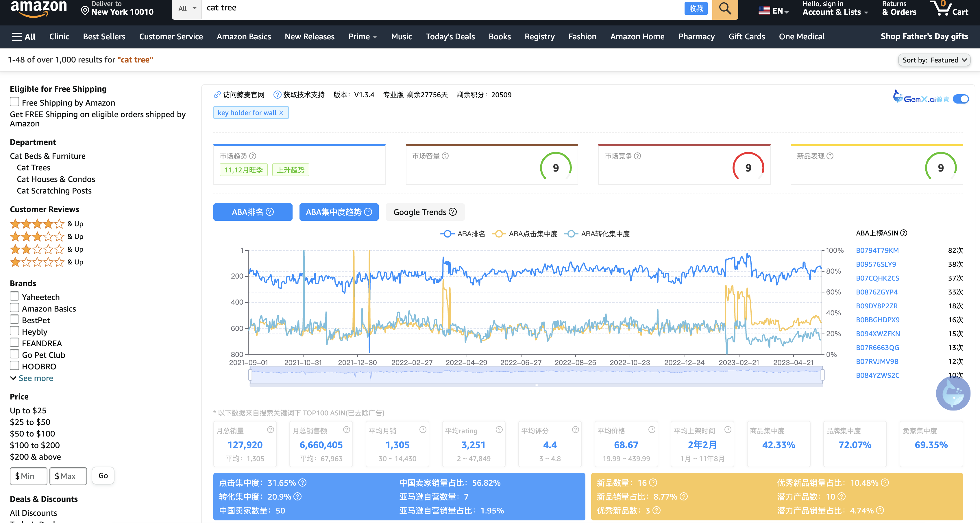Click help icon on 月总销量 card
Viewport: 980px width, 523px height.
pos(271,430)
